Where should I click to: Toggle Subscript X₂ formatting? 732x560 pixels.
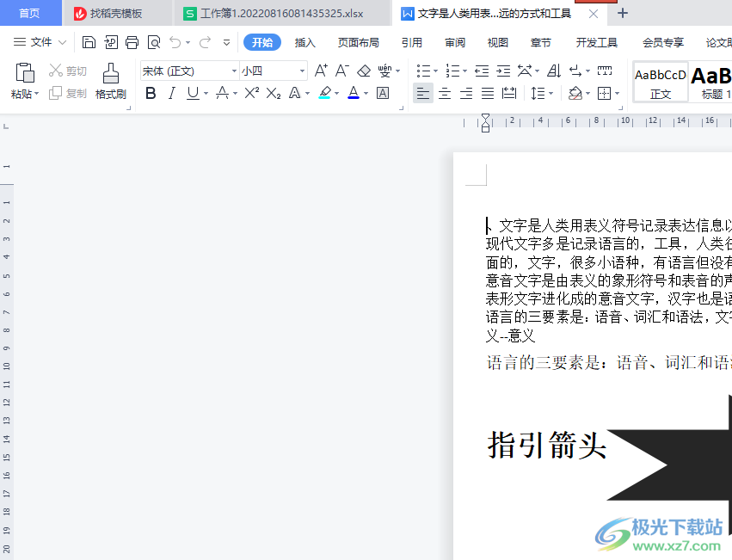(x=273, y=94)
